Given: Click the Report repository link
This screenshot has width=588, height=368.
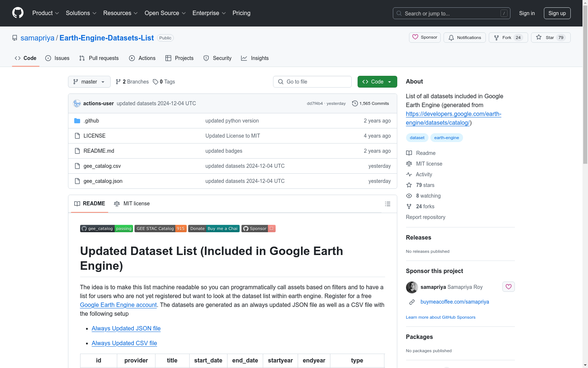Looking at the screenshot, I should (x=426, y=217).
